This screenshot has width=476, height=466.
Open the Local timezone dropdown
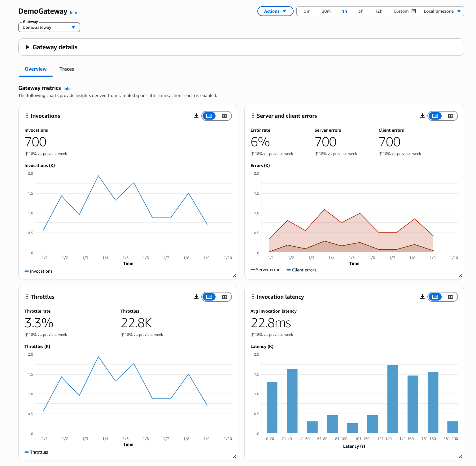pyautogui.click(x=442, y=11)
